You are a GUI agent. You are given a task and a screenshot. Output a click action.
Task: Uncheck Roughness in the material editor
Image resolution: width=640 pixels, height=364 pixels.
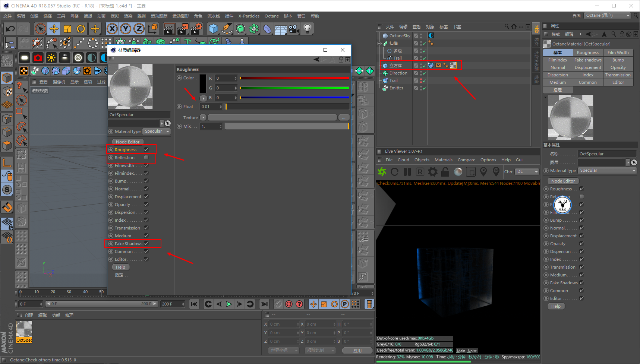[146, 150]
